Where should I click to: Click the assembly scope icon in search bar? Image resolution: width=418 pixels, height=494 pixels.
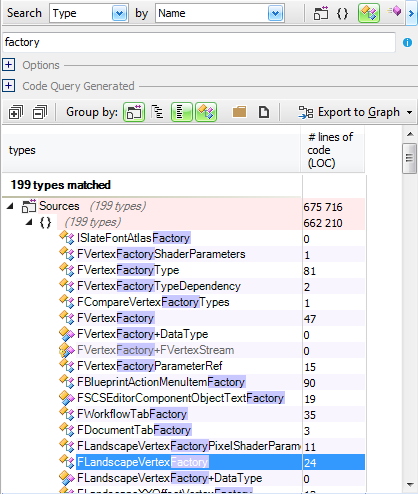pyautogui.click(x=321, y=13)
